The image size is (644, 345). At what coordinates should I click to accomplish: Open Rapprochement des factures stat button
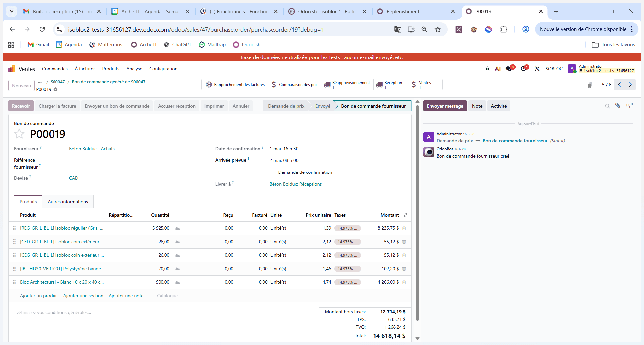click(x=235, y=85)
